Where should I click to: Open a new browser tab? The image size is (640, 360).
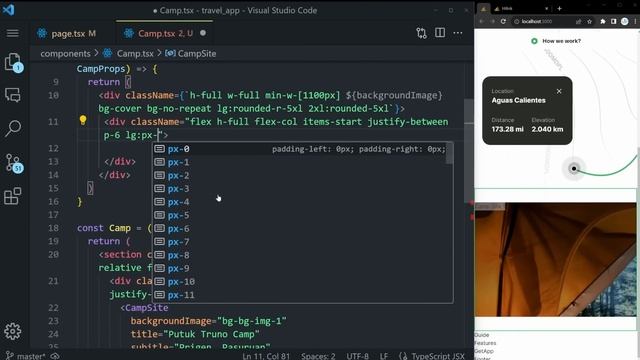point(560,8)
